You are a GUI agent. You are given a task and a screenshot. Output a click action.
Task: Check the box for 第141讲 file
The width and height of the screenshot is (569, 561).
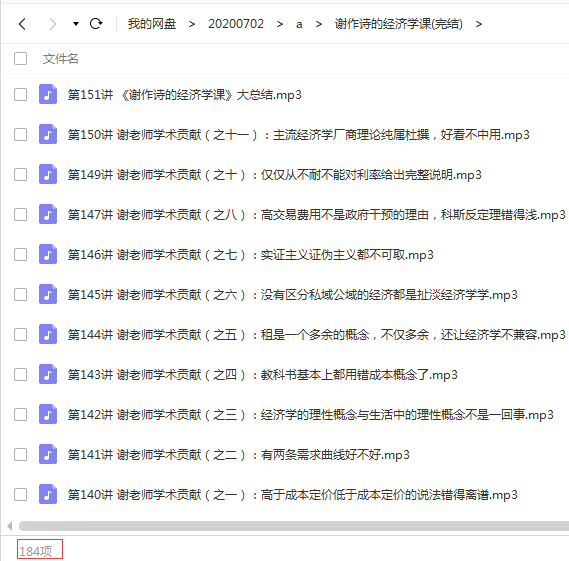[20, 454]
